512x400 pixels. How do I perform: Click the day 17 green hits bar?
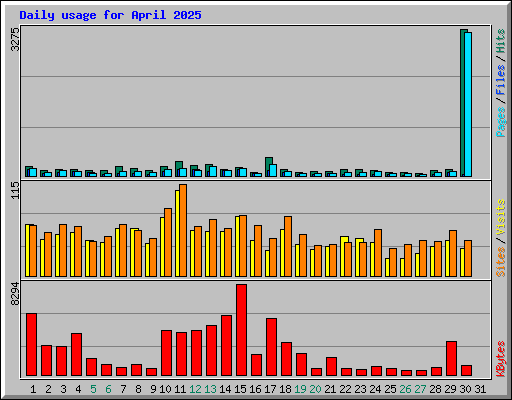[x=269, y=167]
